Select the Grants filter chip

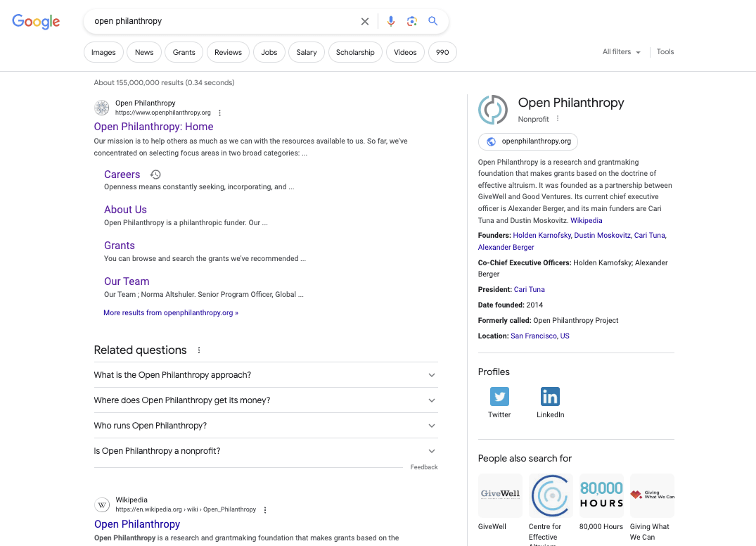click(x=184, y=52)
